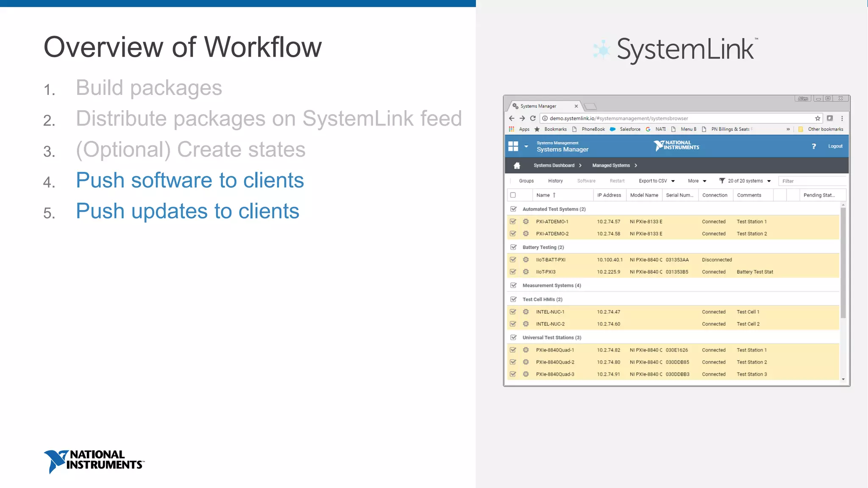This screenshot has height=488, width=868.
Task: Bookmark this page with the star icon
Action: pyautogui.click(x=818, y=119)
